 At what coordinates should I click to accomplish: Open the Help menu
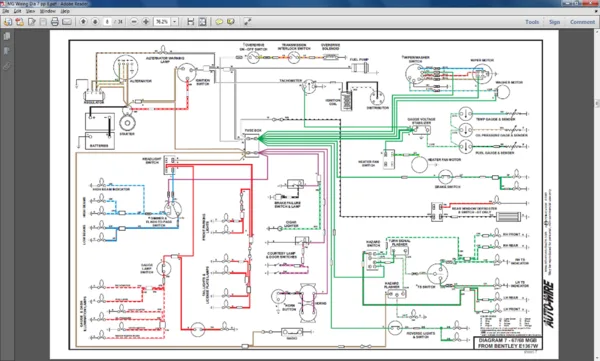[65, 11]
